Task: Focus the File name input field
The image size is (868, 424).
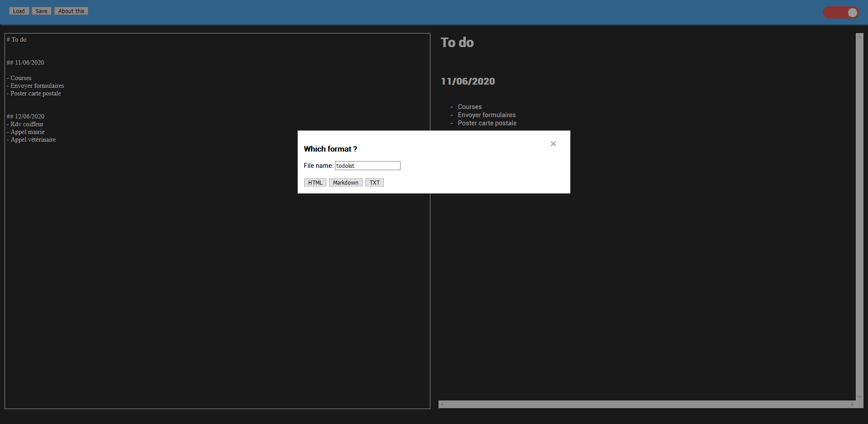Action: tap(367, 166)
